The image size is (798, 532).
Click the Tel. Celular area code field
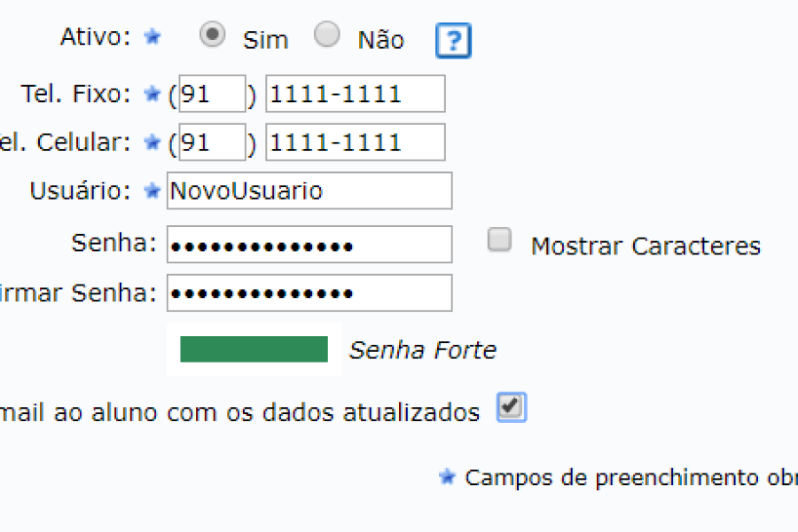[212, 142]
